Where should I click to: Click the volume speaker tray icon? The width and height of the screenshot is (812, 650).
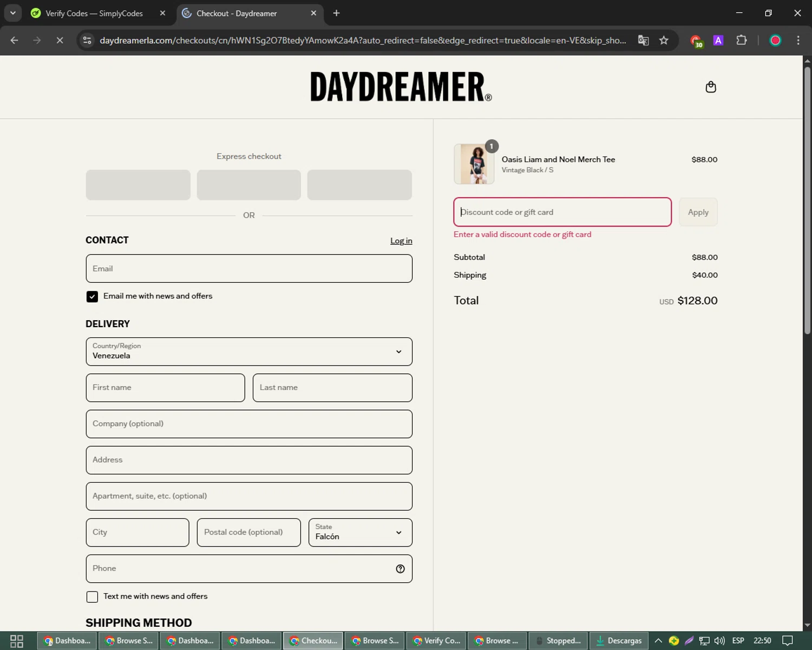coord(719,641)
